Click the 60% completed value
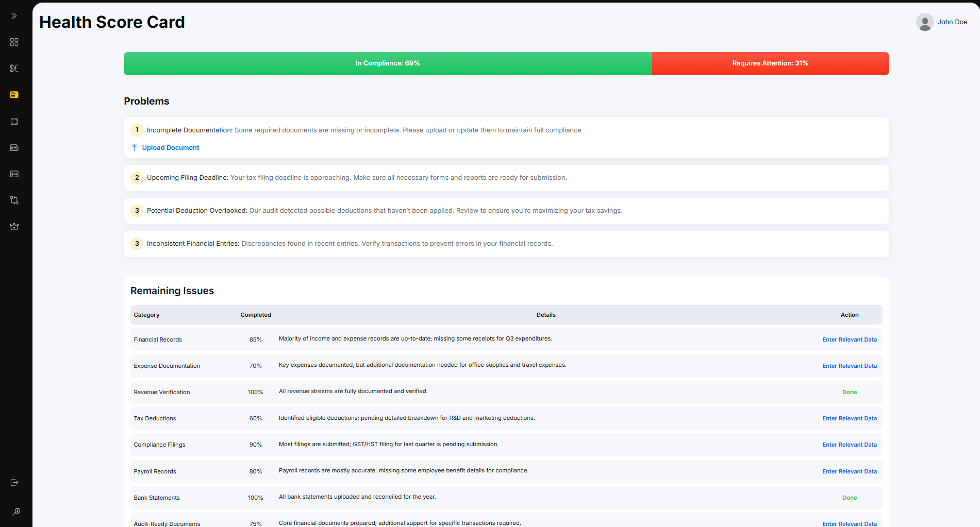The height and width of the screenshot is (527, 980). click(256, 418)
